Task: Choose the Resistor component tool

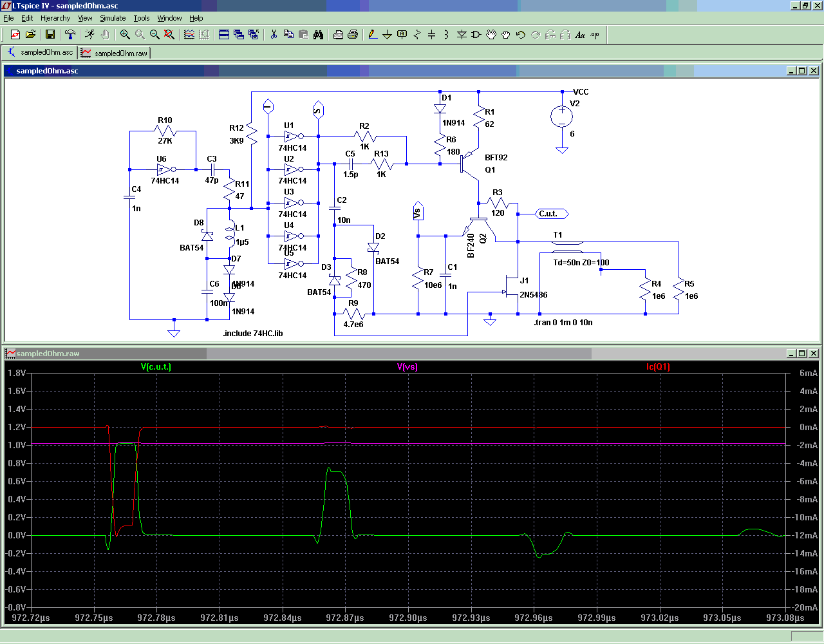Action: coord(417,35)
